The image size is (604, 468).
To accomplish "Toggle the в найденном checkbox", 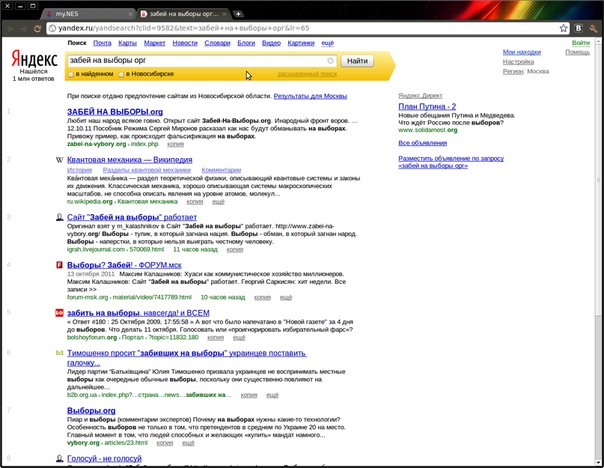I will pyautogui.click(x=71, y=74).
